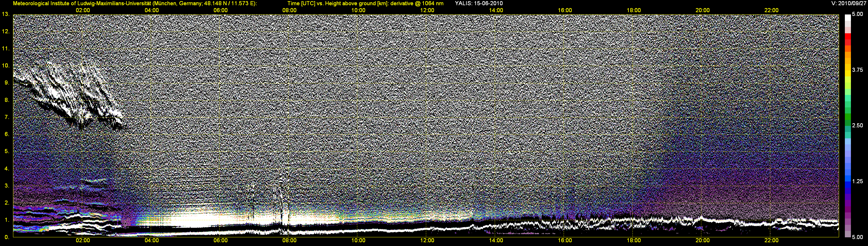Click the 02:00 label on the lower time axis
Viewport: 868px width, 246px height.
[82, 241]
